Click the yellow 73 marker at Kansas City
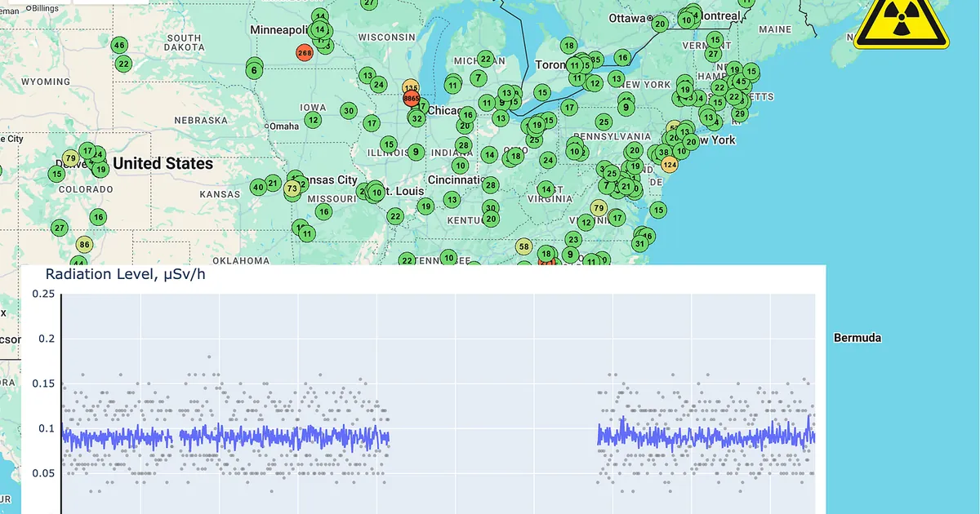 292,189
